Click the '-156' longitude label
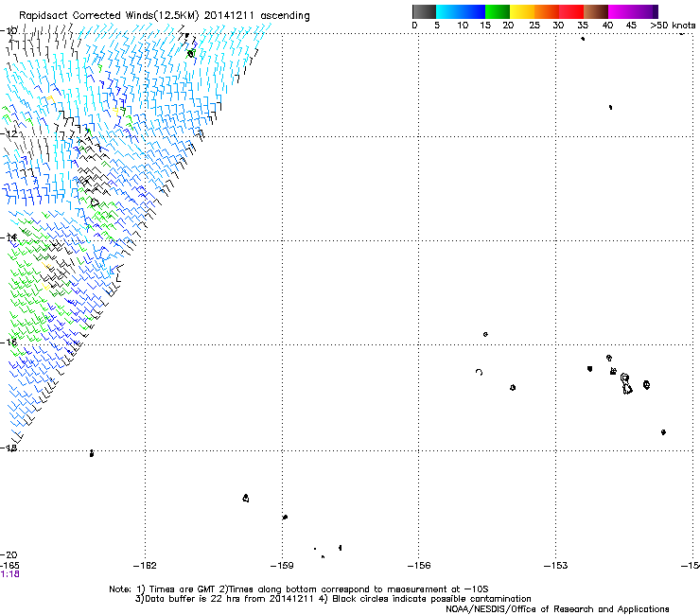 419,566
